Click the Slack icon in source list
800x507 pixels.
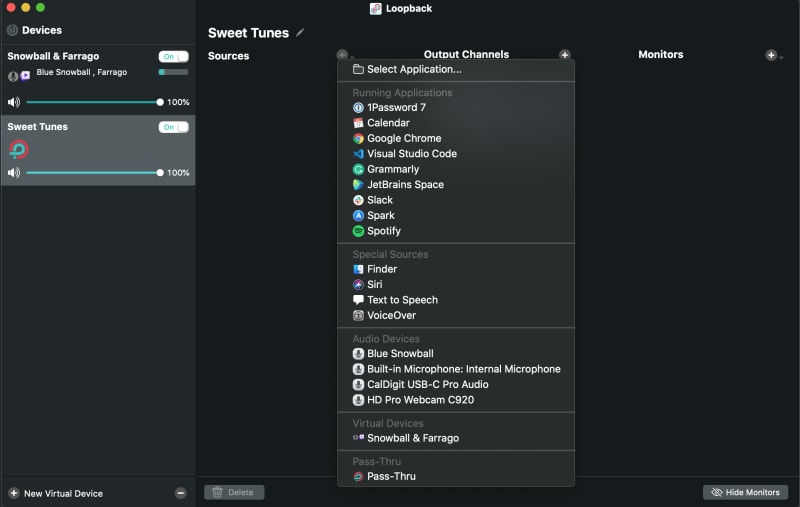click(358, 200)
